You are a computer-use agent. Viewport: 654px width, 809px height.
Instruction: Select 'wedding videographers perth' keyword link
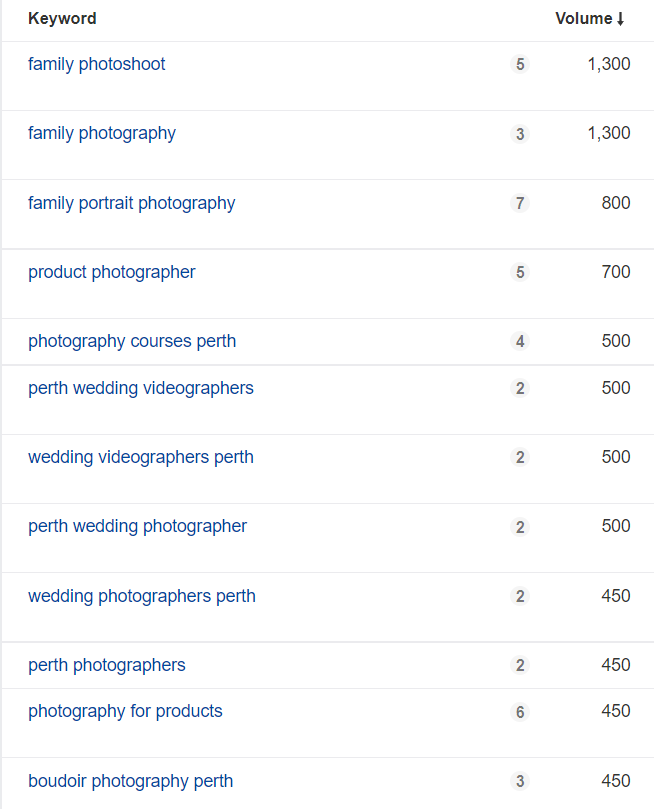point(141,458)
